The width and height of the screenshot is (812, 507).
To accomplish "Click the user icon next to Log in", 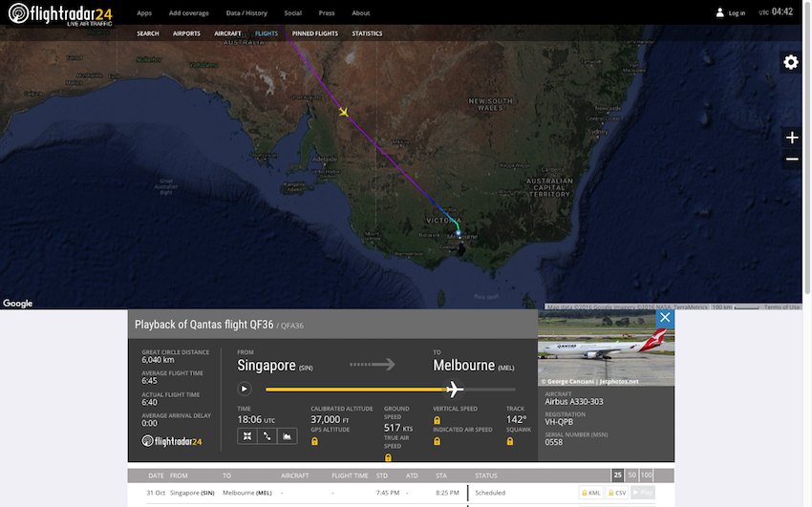I will tap(720, 13).
